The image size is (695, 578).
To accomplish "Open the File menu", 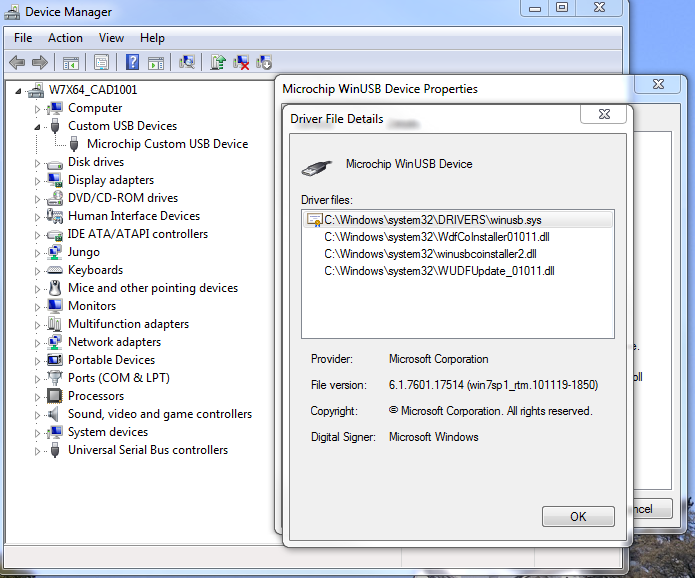I will (23, 38).
